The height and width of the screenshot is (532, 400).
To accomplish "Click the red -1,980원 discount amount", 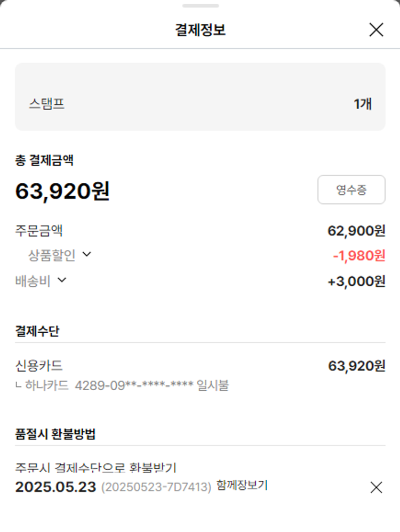I will point(358,256).
